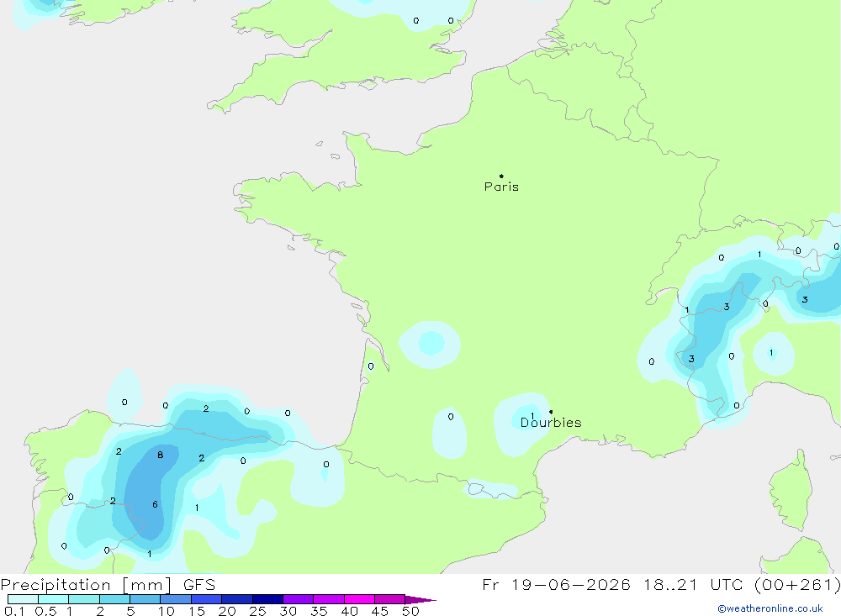Screen dimensions: 841x616
Task: Click the legend tick label 35
Action: coord(319,611)
